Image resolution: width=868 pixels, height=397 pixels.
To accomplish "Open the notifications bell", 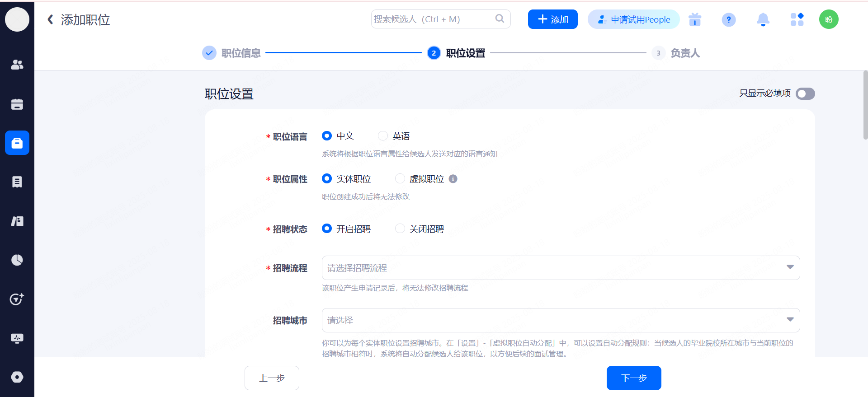I will (x=763, y=19).
